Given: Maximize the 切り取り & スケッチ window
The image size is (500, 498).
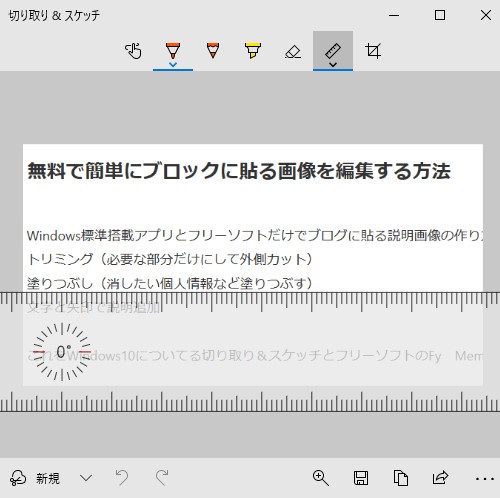Looking at the screenshot, I should [x=440, y=15].
